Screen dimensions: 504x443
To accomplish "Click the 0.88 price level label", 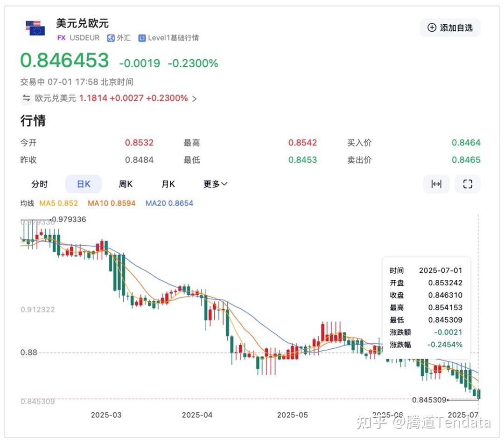I will click(x=29, y=353).
